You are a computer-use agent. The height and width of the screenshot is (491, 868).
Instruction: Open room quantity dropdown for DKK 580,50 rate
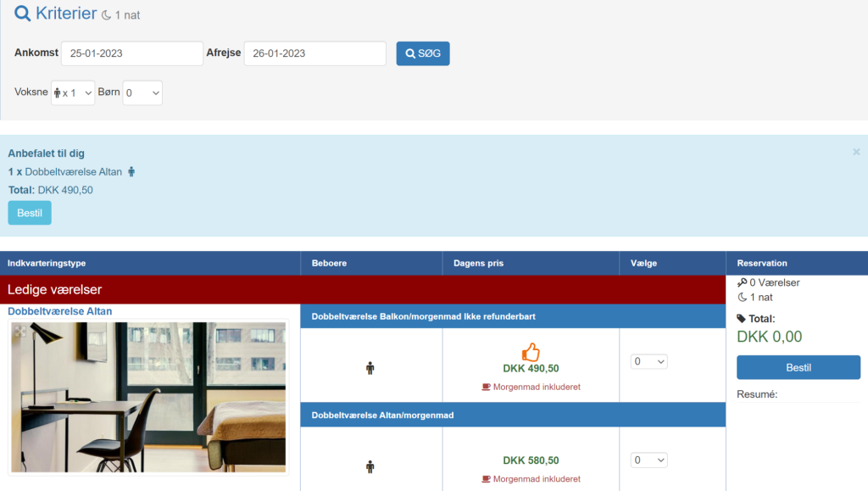(x=649, y=460)
